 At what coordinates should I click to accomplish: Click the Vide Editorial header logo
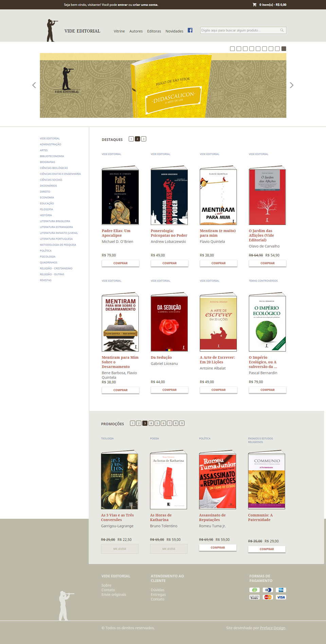pos(73,31)
